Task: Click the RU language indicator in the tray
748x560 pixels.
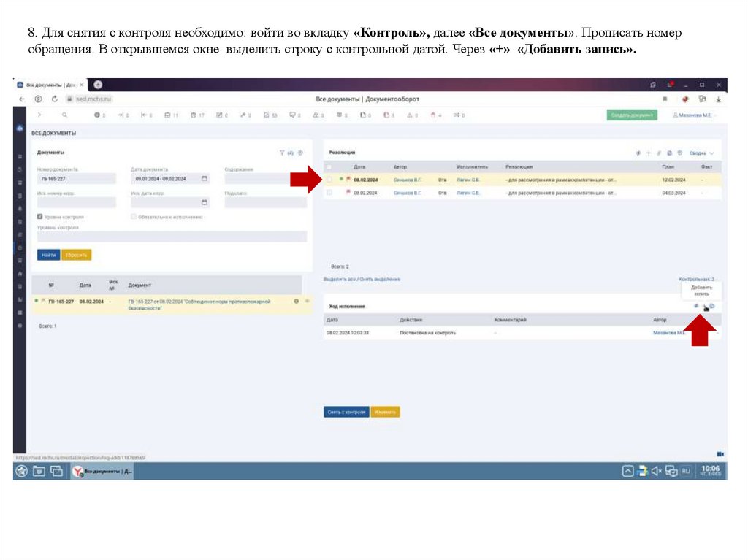Action: tap(685, 471)
